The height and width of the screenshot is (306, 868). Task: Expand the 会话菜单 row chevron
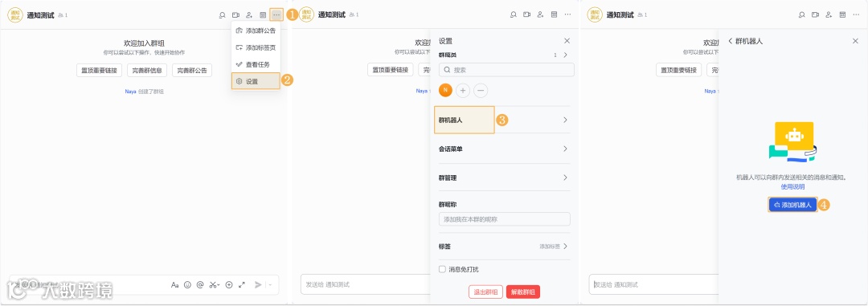pos(565,149)
